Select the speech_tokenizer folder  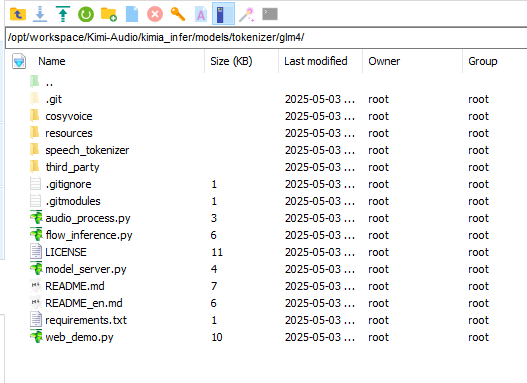coord(87,150)
